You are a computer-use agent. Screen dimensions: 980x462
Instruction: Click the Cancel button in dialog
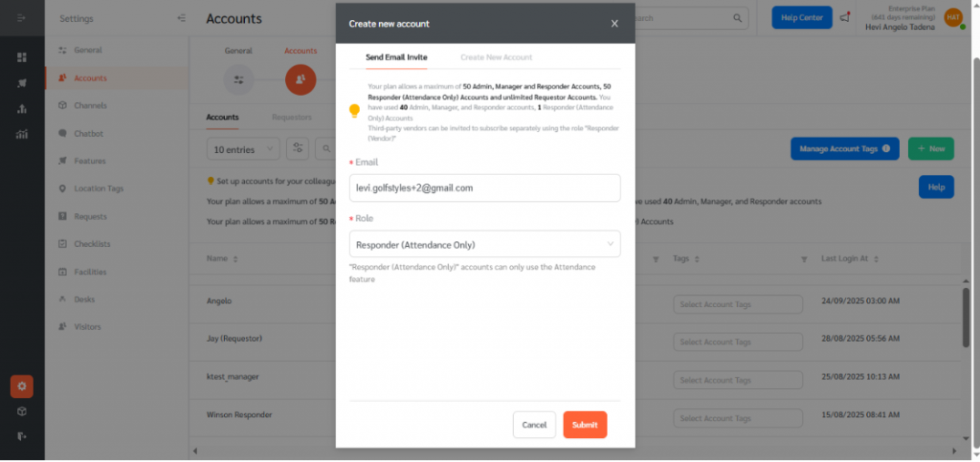534,425
